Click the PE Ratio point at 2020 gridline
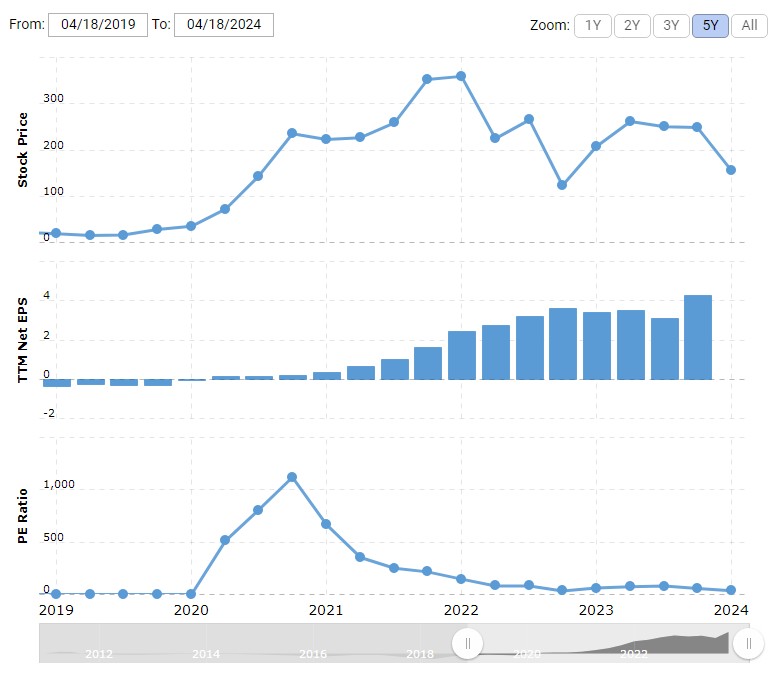772x675 pixels. click(191, 593)
